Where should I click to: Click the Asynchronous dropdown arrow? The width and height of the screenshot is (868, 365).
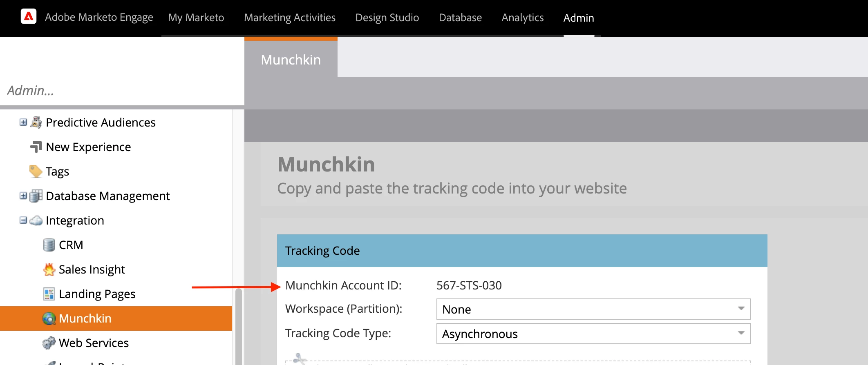741,333
